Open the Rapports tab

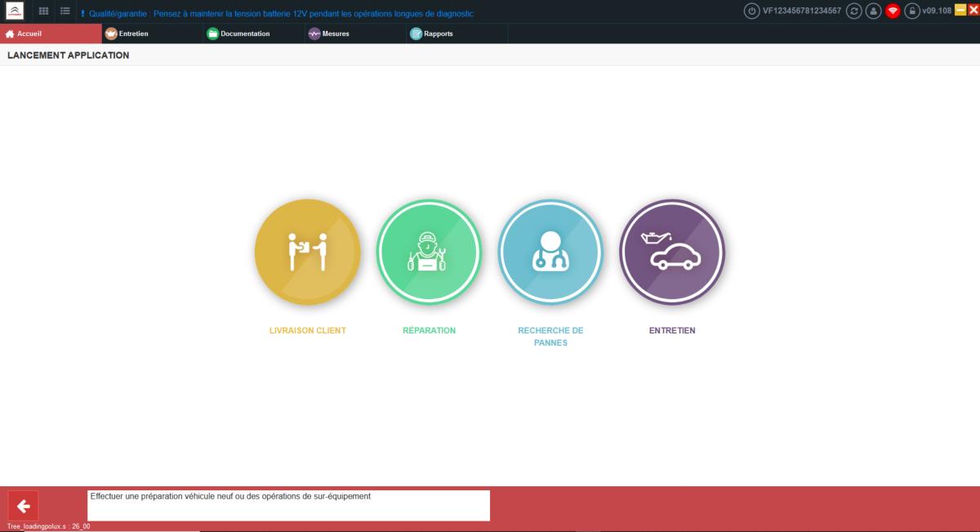click(x=437, y=34)
